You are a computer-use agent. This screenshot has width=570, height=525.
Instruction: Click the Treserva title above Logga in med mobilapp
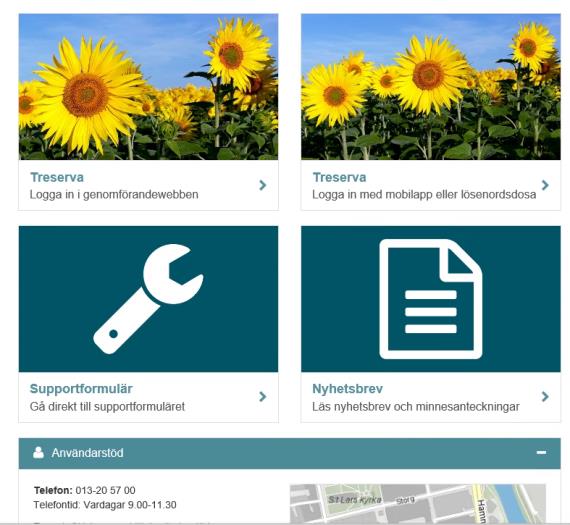[x=339, y=177]
